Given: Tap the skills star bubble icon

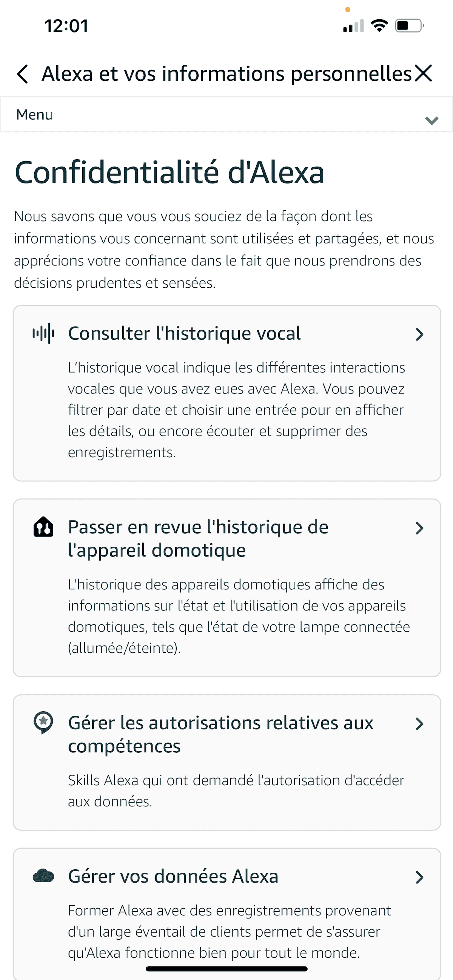Looking at the screenshot, I should [x=43, y=722].
